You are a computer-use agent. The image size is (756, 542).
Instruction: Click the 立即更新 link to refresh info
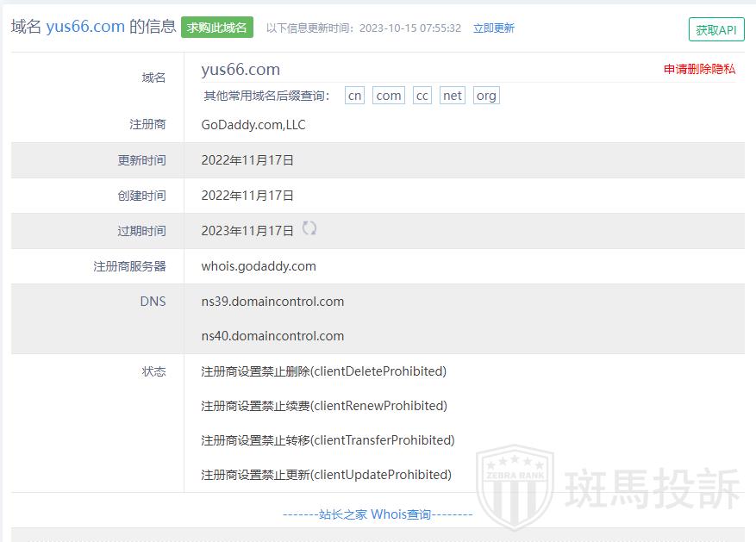pos(493,28)
